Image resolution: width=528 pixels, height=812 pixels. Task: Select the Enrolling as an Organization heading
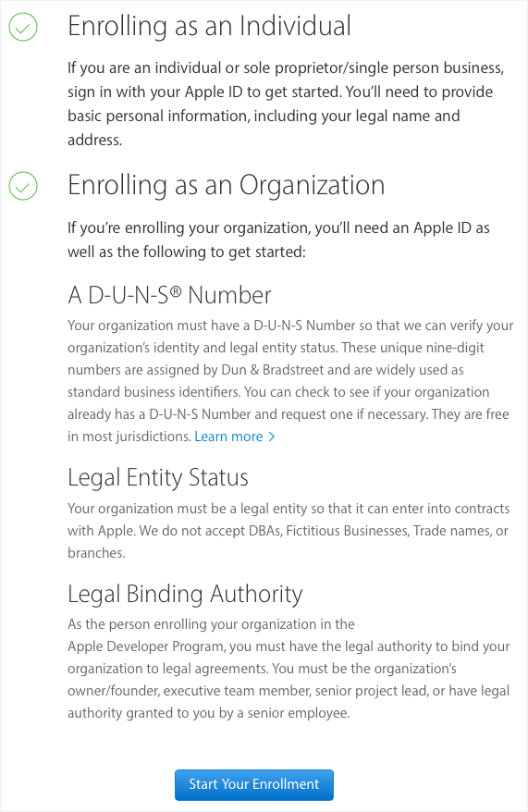coord(227,185)
